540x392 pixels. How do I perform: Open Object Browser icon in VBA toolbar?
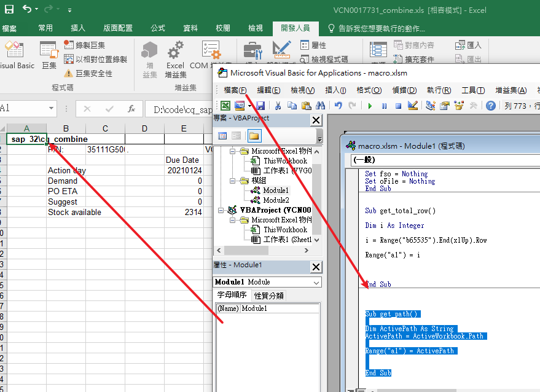click(459, 106)
